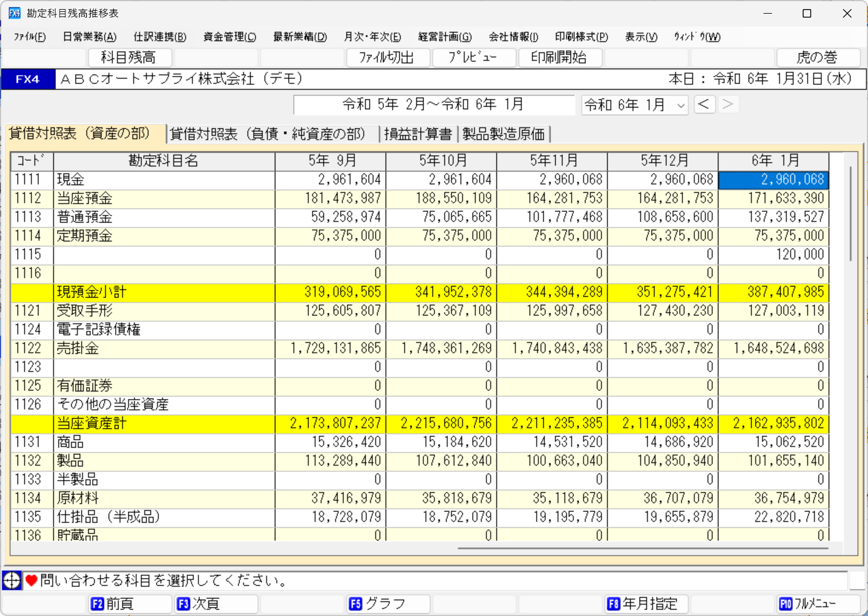Open the 日常業務 menu

[89, 37]
